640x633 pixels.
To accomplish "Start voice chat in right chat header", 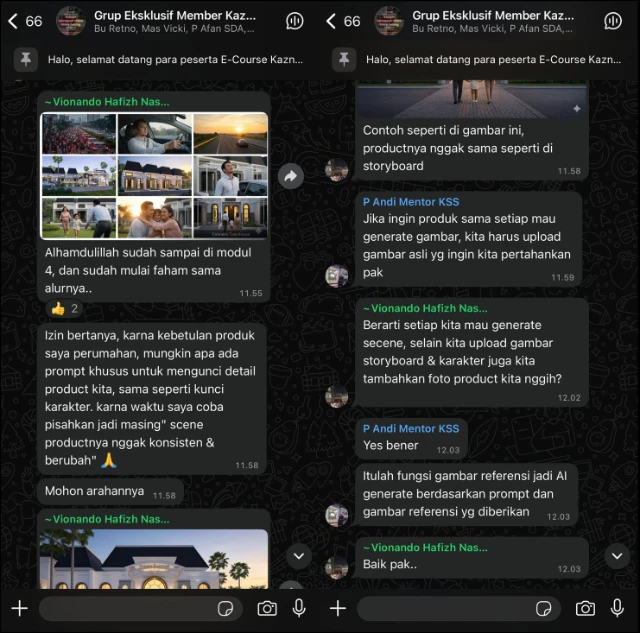I will click(613, 21).
